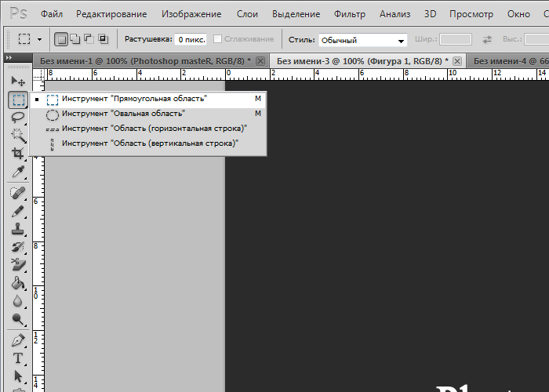Select the Pen tool
The height and width of the screenshot is (392, 549).
tap(18, 340)
